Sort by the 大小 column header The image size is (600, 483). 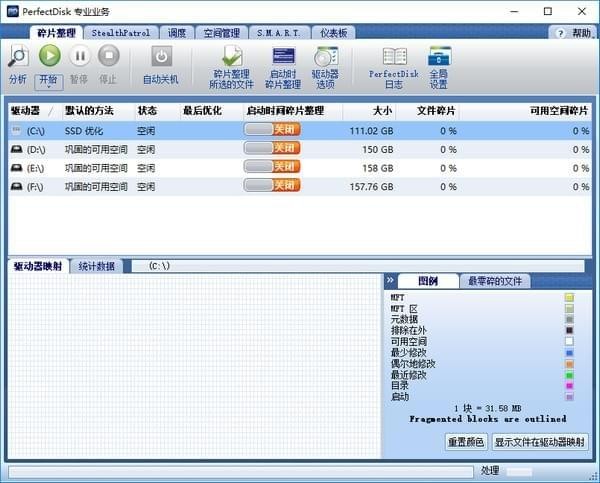point(369,111)
